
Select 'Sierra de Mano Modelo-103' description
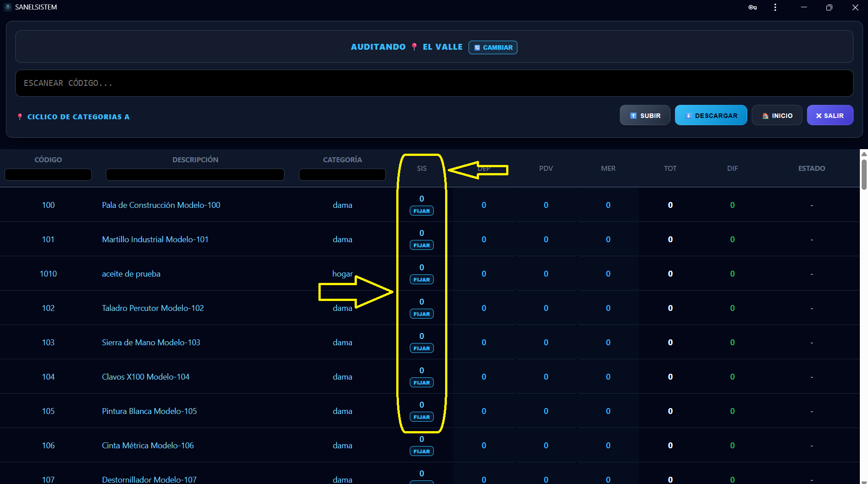pyautogui.click(x=151, y=343)
